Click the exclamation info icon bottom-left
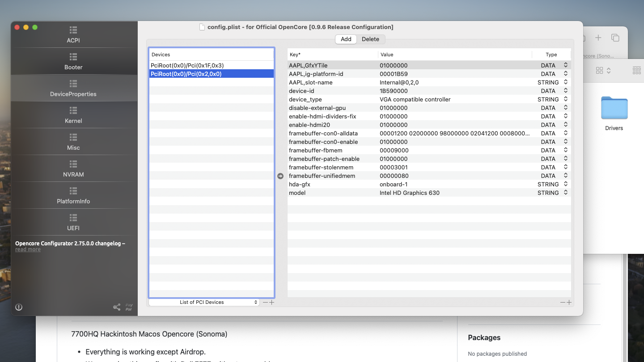 19,307
